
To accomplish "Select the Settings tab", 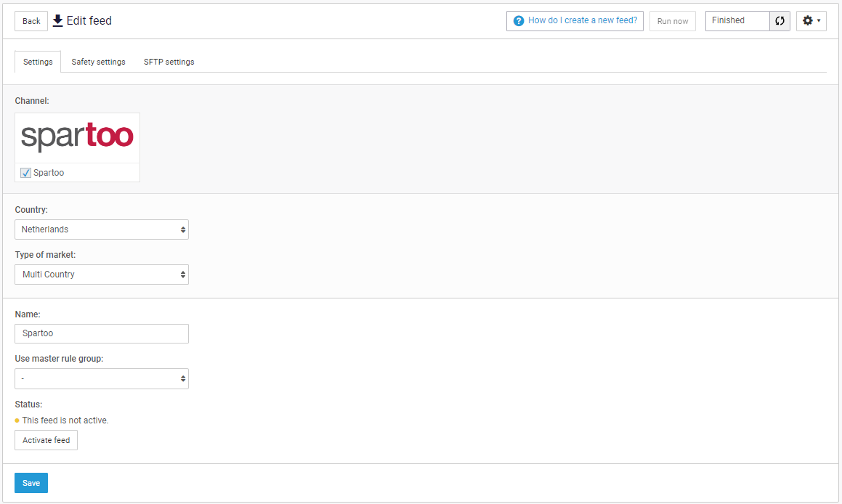I will pyautogui.click(x=38, y=62).
